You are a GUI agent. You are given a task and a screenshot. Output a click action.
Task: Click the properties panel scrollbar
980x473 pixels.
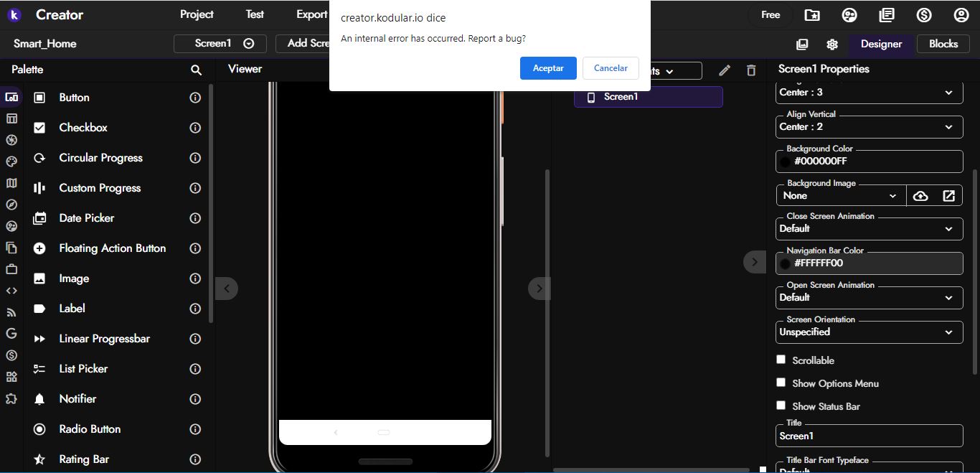[x=974, y=271]
